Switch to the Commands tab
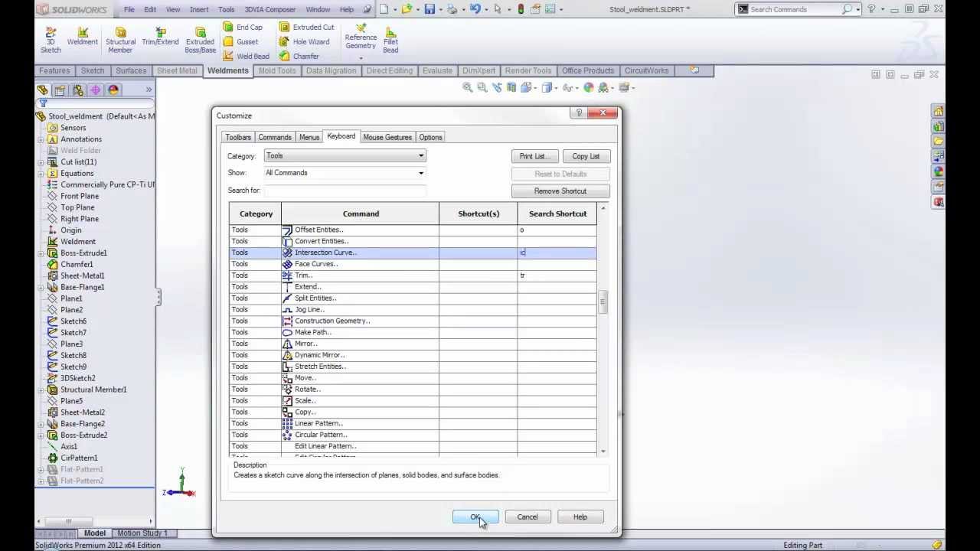This screenshot has height=551, width=980. tap(275, 137)
